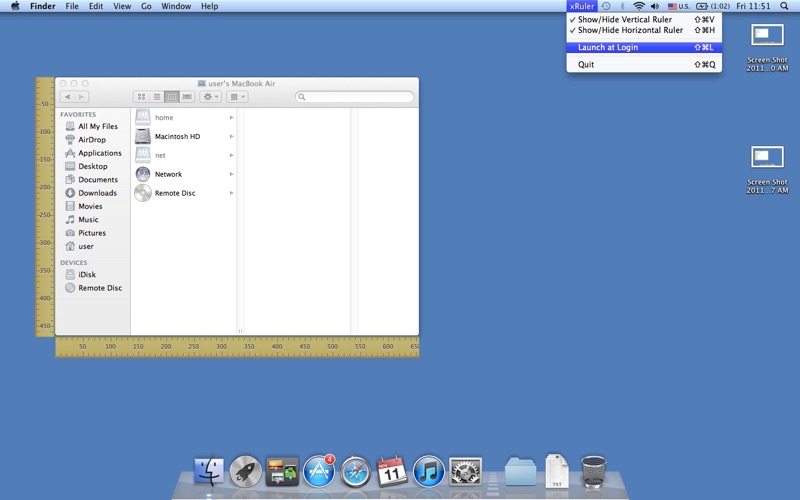Open System Preferences in the Dock
This screenshot has width=800, height=500.
465,471
